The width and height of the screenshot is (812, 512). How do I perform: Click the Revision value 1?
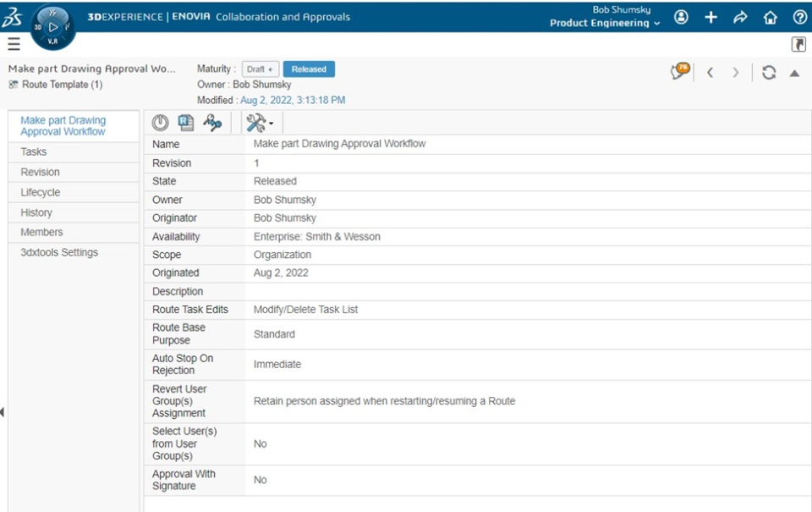256,162
